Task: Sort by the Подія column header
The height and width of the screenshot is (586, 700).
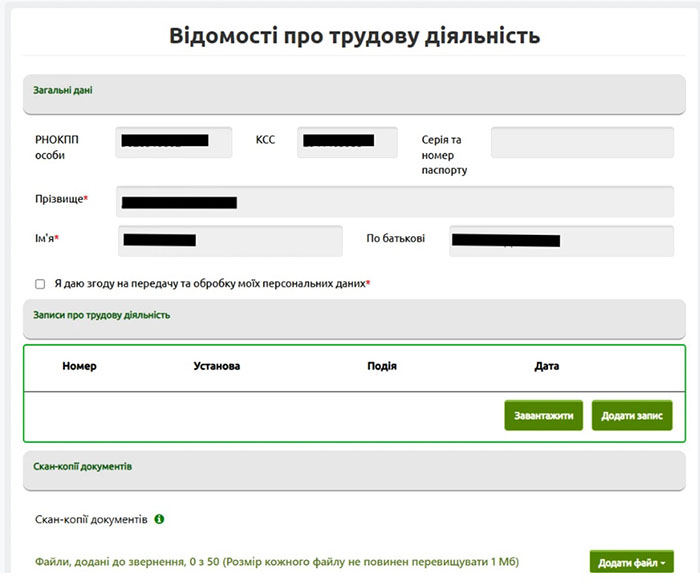Action: pyautogui.click(x=382, y=366)
